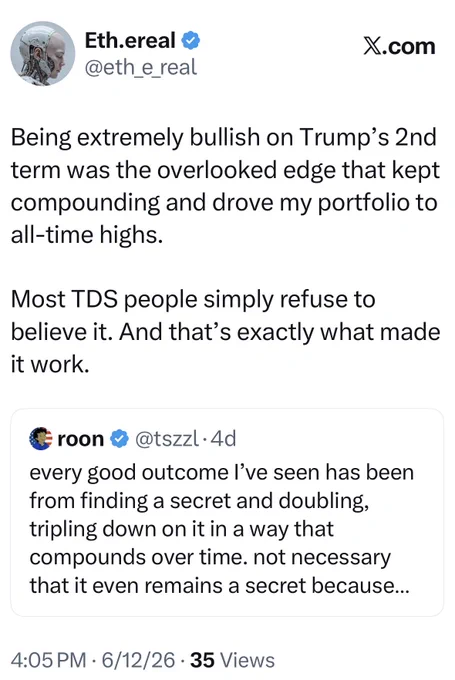
Task: Click the main tweet's first paragraph text
Action: point(225,186)
